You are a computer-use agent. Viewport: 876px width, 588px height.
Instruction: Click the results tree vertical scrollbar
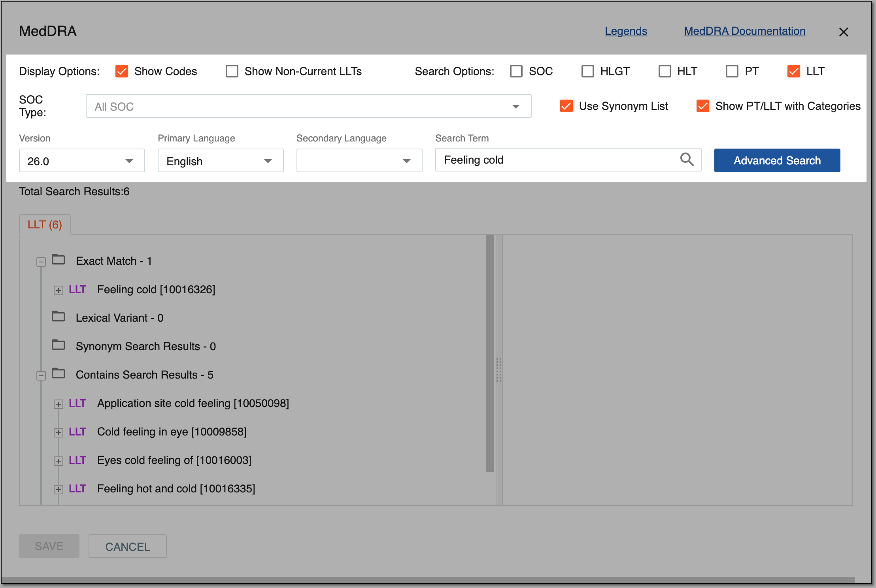tap(490, 353)
